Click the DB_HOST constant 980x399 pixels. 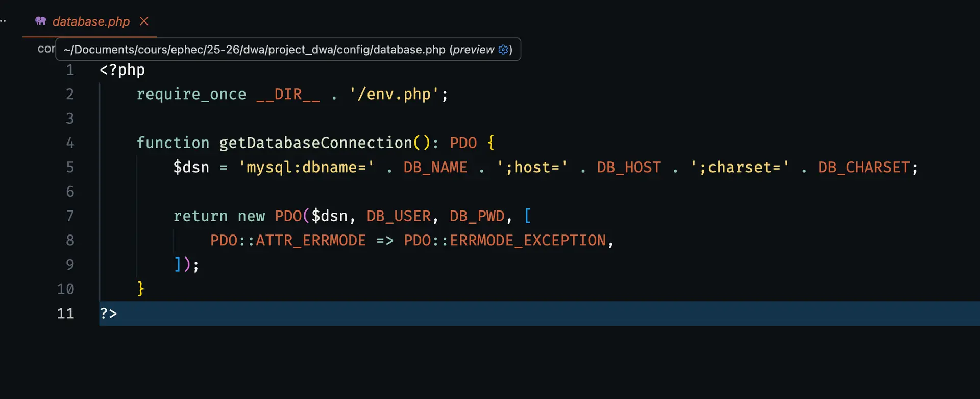[x=629, y=168]
